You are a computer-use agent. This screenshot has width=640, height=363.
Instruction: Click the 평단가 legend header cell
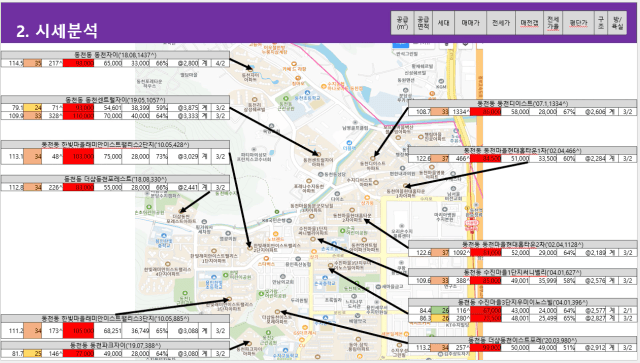pyautogui.click(x=578, y=23)
